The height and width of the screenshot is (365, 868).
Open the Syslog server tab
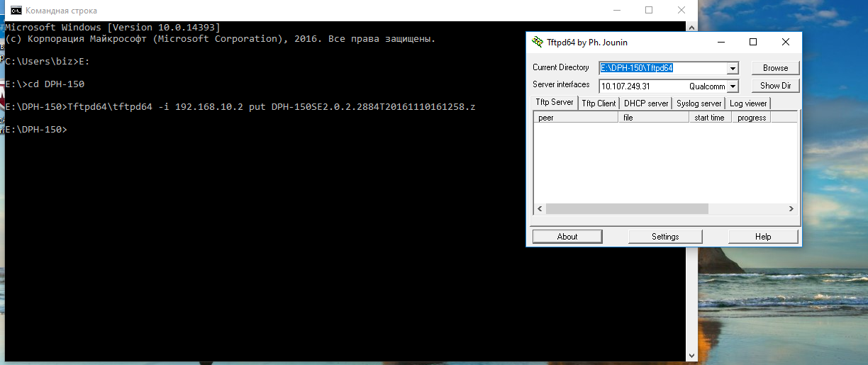point(699,103)
